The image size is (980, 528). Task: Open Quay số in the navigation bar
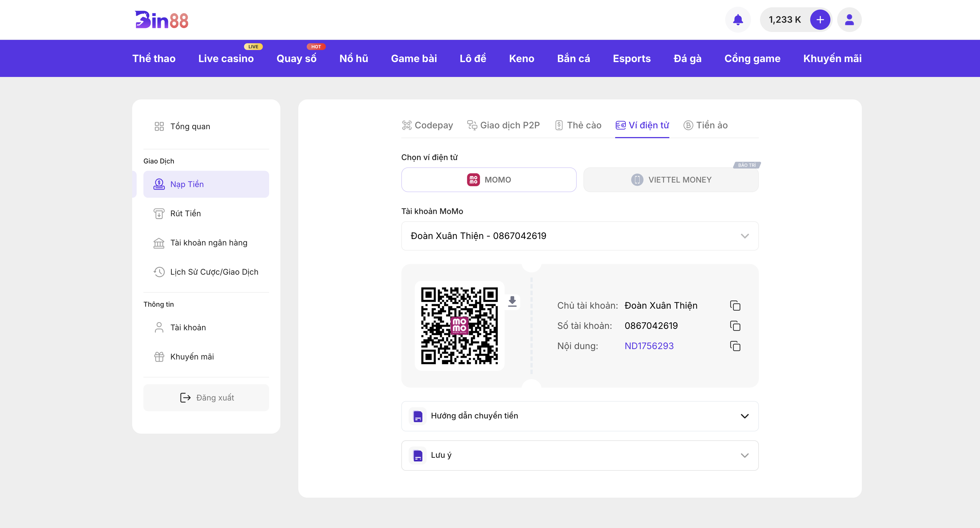click(296, 59)
